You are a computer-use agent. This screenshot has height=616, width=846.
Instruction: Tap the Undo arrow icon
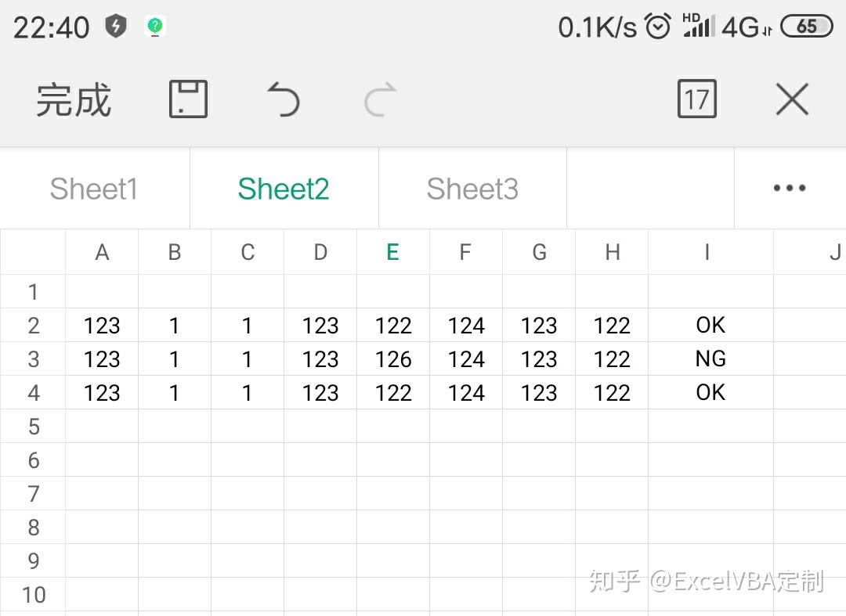coord(284,99)
